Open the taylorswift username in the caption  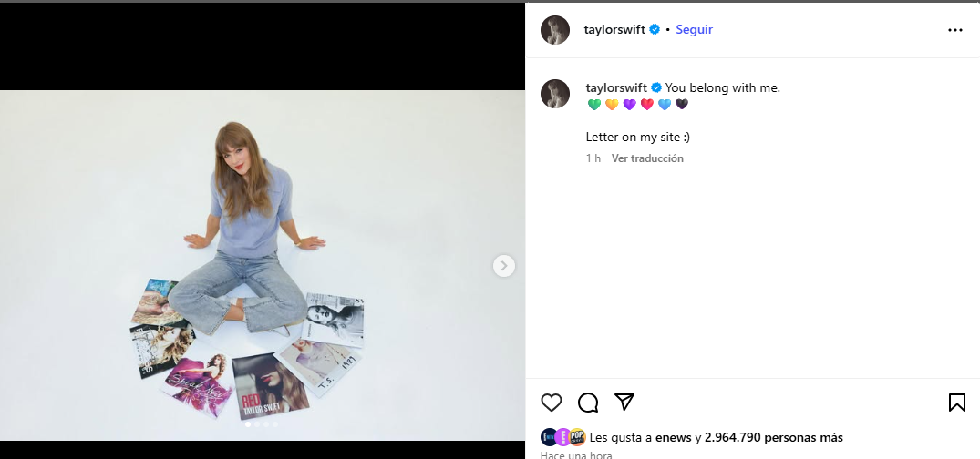616,88
